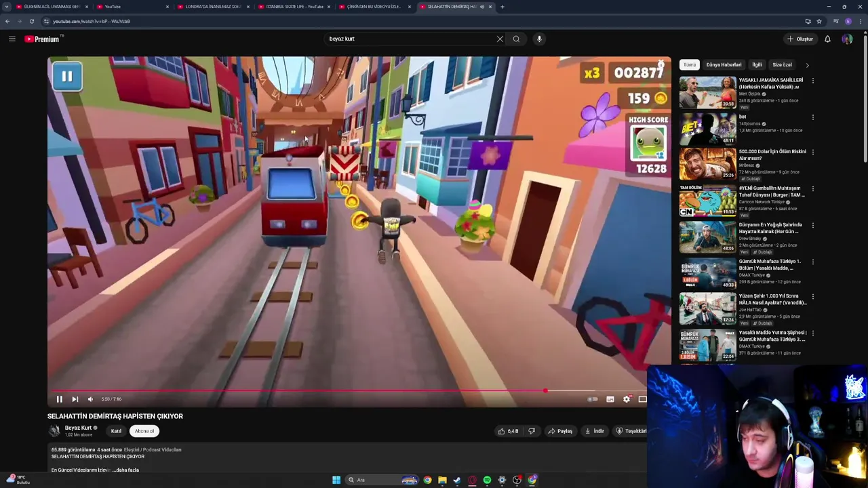Image resolution: width=868 pixels, height=488 pixels.
Task: Open more options for the Joe HaTTab video
Action: [x=812, y=296]
